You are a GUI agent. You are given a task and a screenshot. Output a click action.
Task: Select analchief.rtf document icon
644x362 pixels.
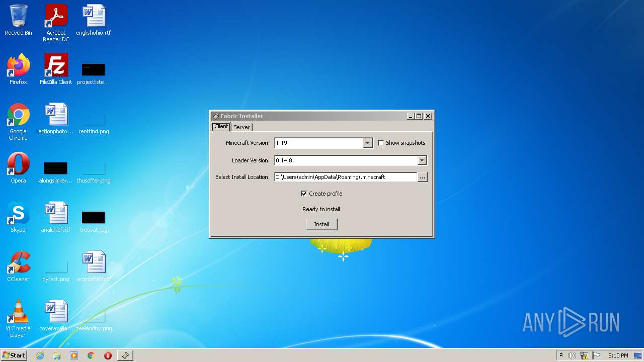(x=56, y=217)
